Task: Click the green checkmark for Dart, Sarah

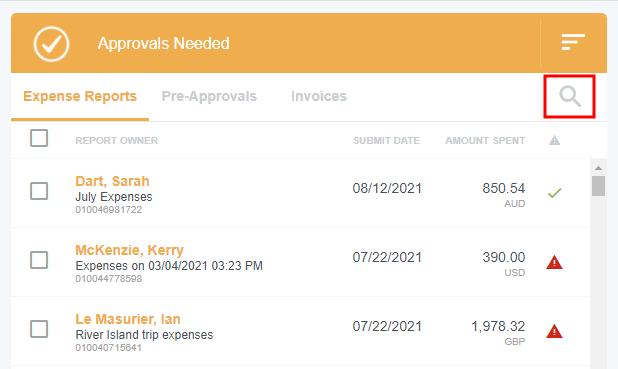Action: [555, 193]
